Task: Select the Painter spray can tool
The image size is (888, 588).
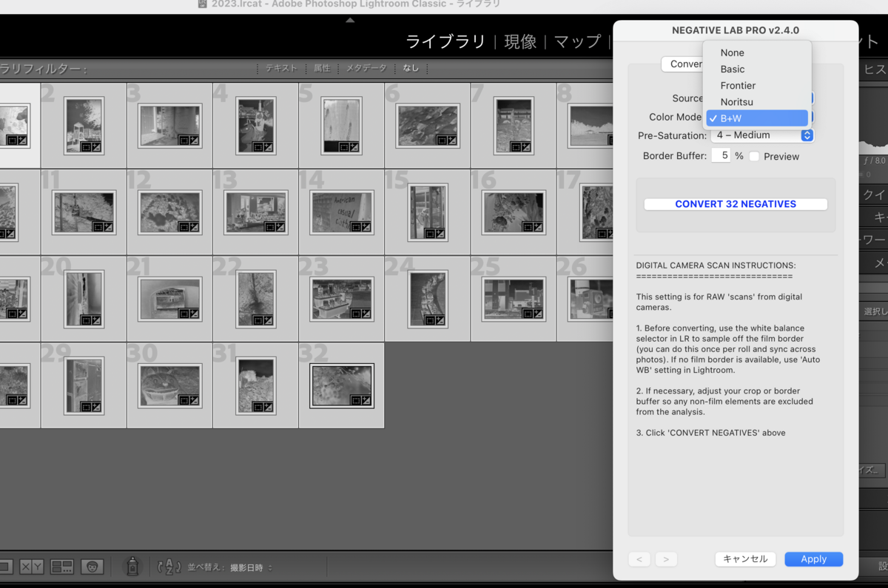Action: [132, 567]
